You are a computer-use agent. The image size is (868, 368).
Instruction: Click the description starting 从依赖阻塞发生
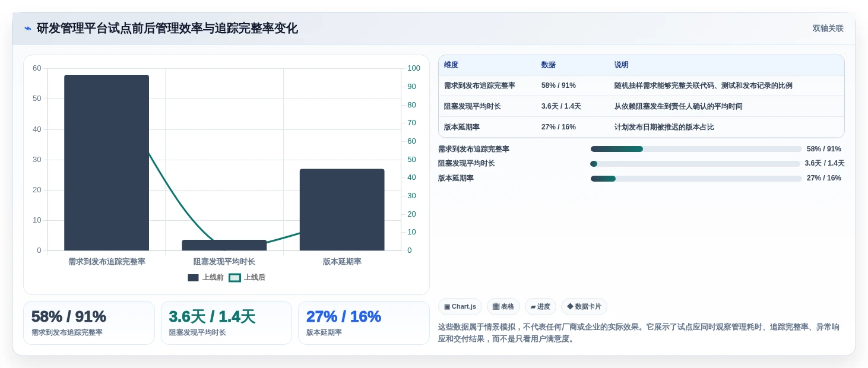pos(678,106)
